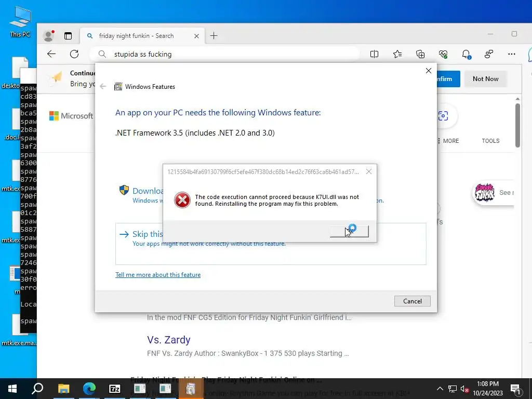
Task: Open Edge notifications bell icon
Action: pyautogui.click(x=466, y=54)
